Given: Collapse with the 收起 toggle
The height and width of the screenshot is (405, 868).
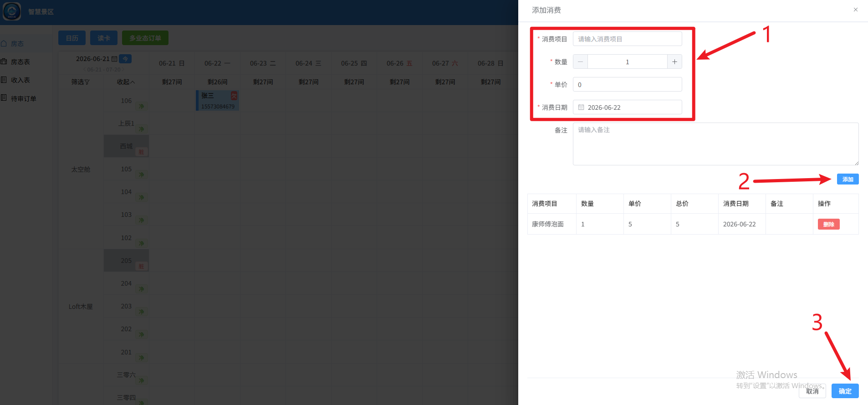Looking at the screenshot, I should 126,82.
